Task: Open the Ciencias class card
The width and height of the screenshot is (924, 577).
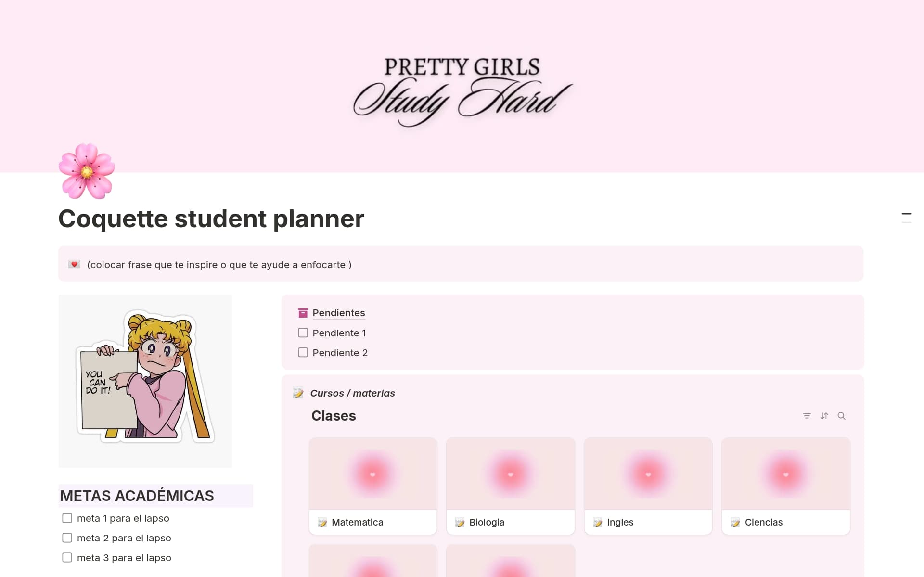Action: coord(785,486)
